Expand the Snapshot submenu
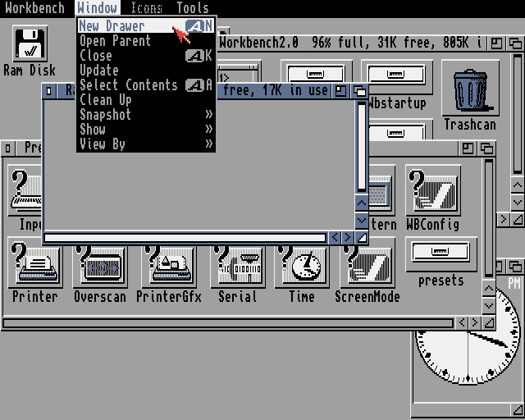The width and height of the screenshot is (525, 420). point(146,114)
